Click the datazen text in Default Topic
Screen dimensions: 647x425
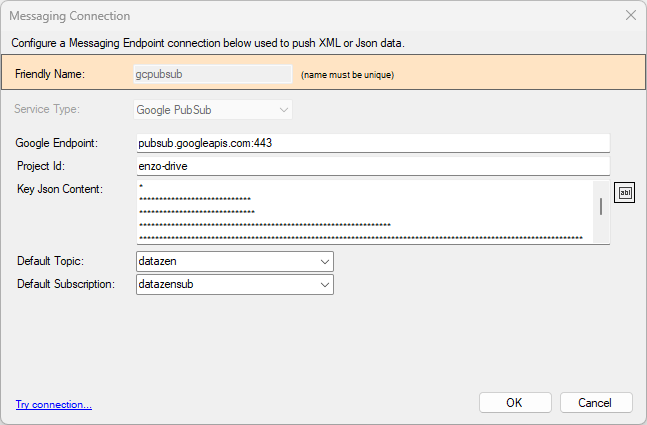click(x=157, y=261)
